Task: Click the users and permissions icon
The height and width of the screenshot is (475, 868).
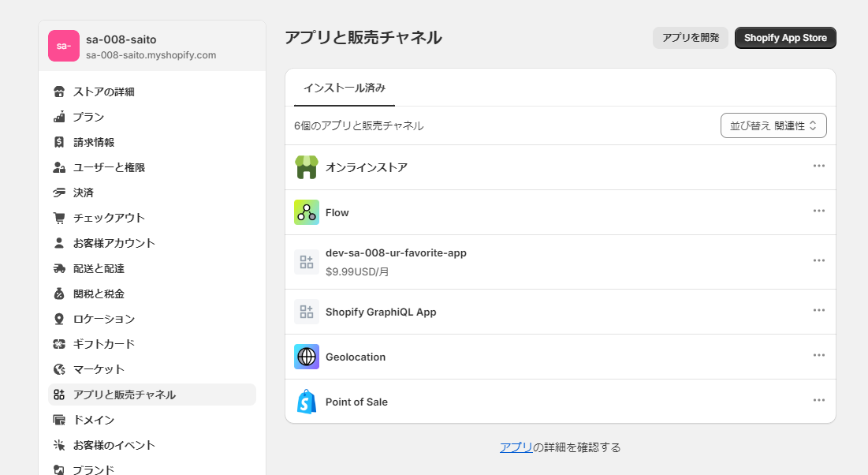Action: (59, 167)
